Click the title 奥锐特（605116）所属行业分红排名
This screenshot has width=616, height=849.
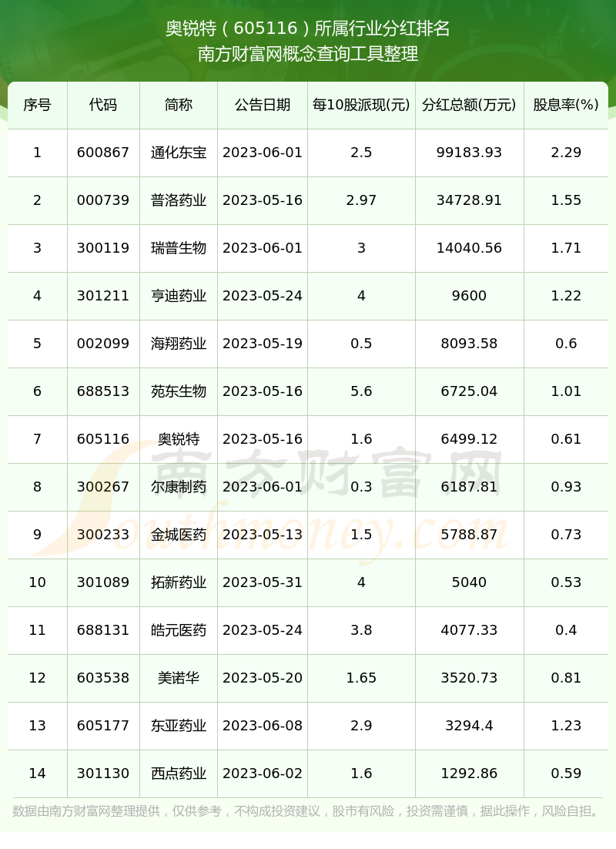(307, 29)
